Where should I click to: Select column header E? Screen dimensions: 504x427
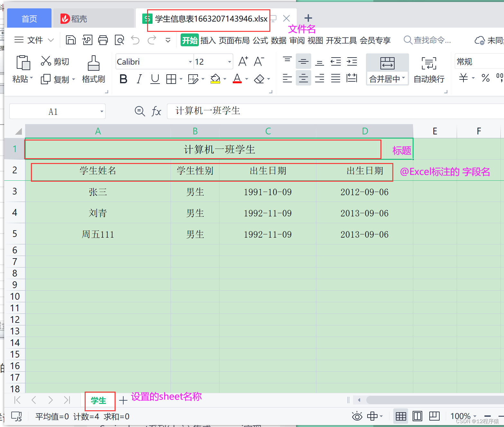435,131
